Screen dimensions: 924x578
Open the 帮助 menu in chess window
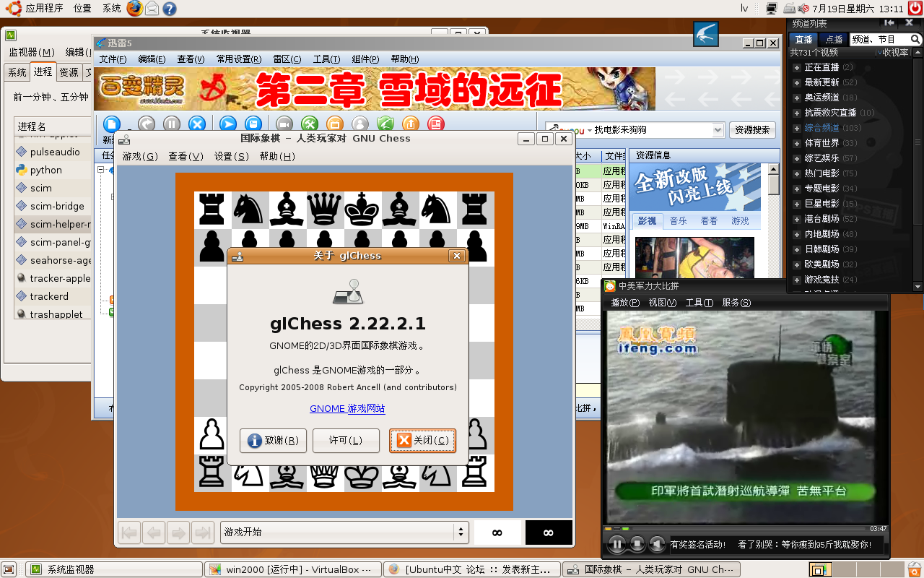point(276,156)
